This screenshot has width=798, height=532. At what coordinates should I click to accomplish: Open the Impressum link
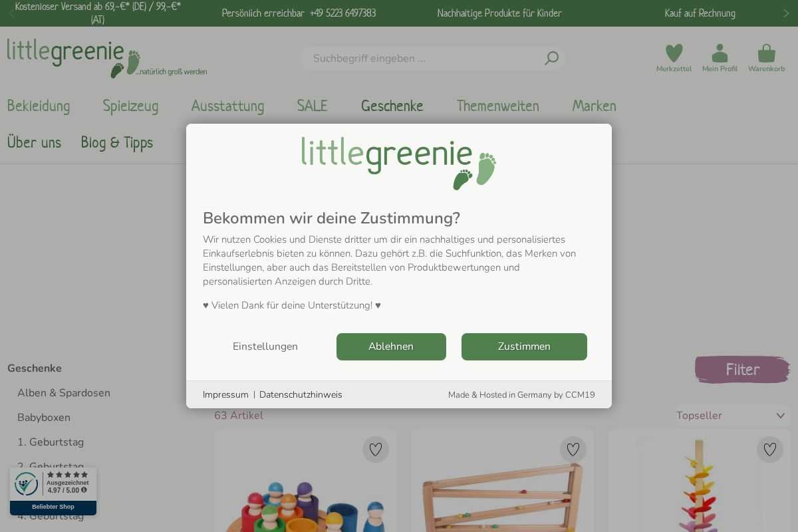(225, 395)
